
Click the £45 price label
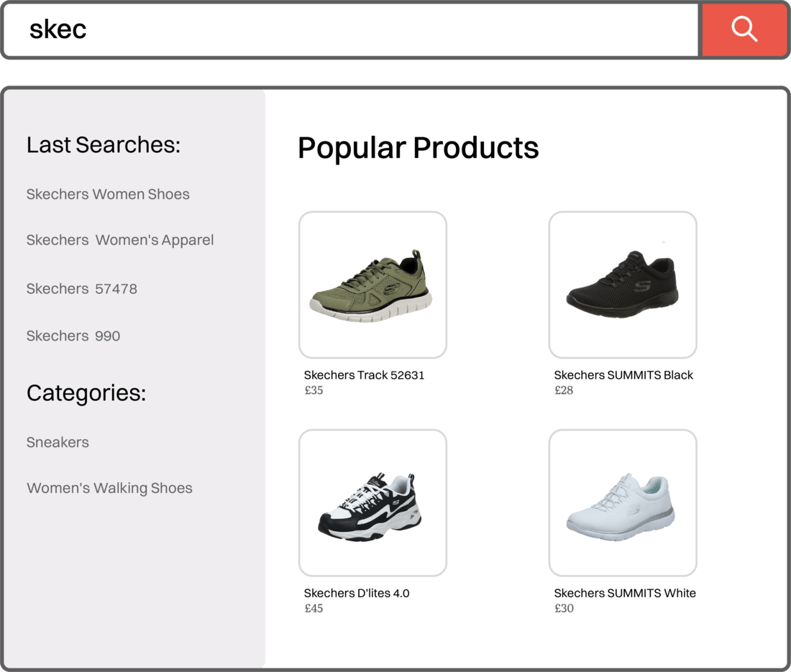314,609
